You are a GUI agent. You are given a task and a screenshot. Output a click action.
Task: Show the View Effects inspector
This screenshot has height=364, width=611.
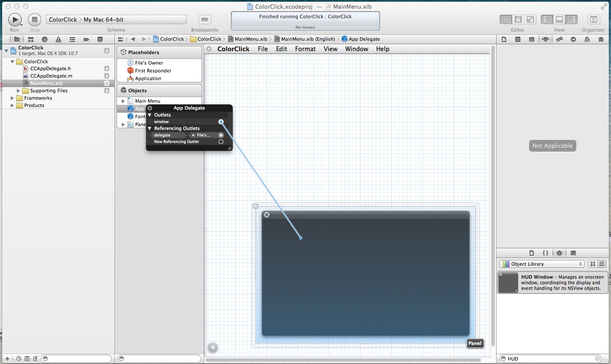click(x=601, y=39)
